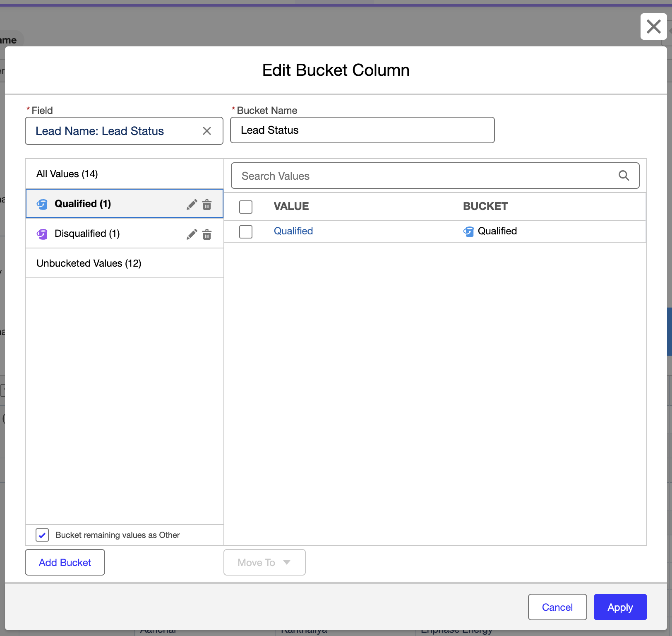Remove the Disqualified bucket with trash icon

207,234
